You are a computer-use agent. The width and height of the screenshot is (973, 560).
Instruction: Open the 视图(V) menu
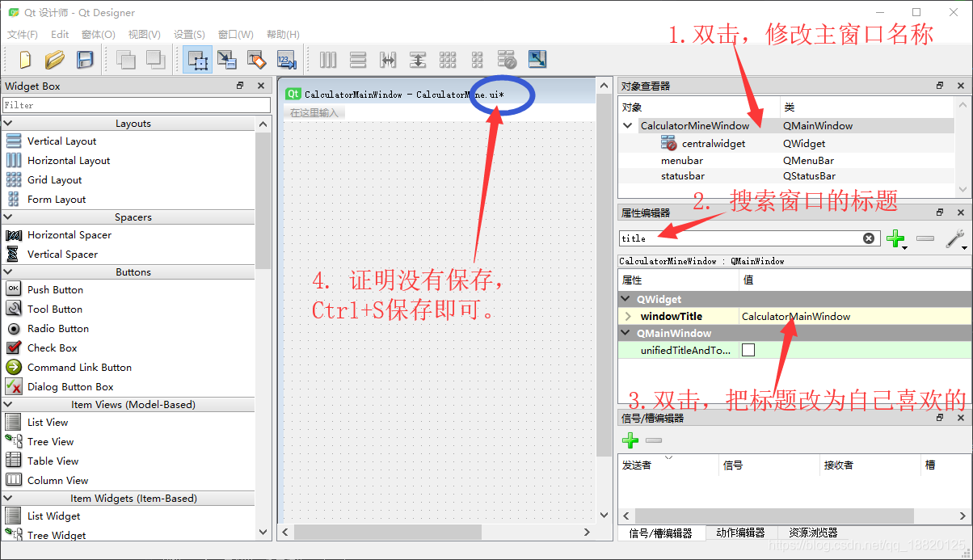coord(145,35)
